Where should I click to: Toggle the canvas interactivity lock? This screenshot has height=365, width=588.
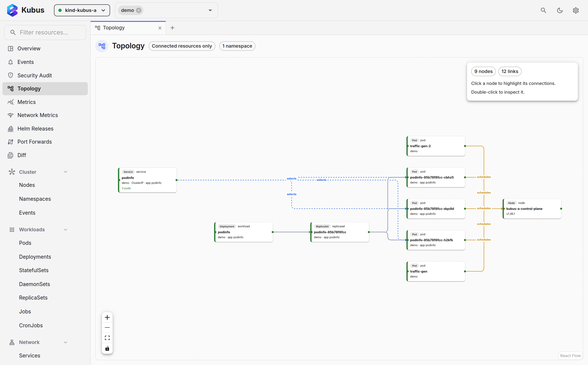107,348
